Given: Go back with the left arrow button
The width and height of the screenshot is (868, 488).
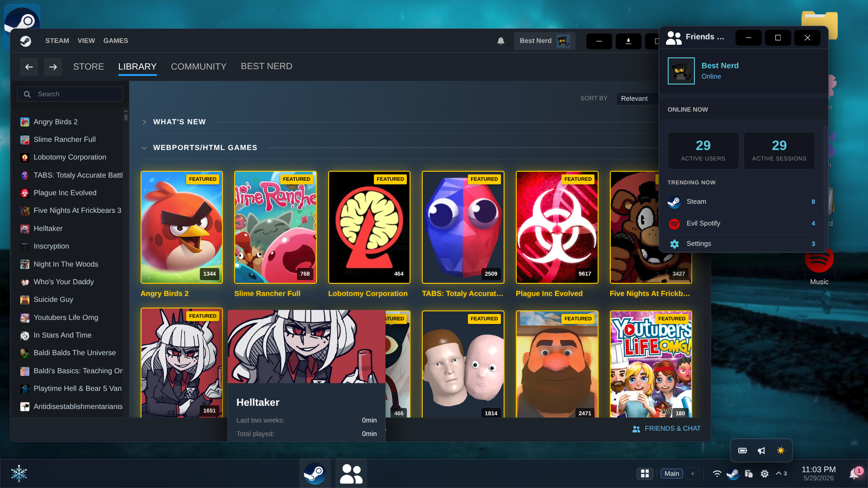Looking at the screenshot, I should [x=29, y=67].
